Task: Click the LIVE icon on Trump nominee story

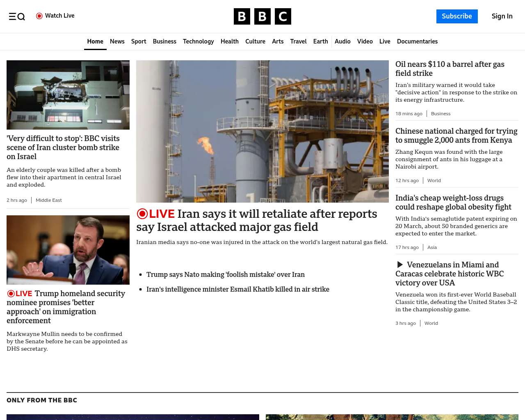Action: click(x=11, y=294)
